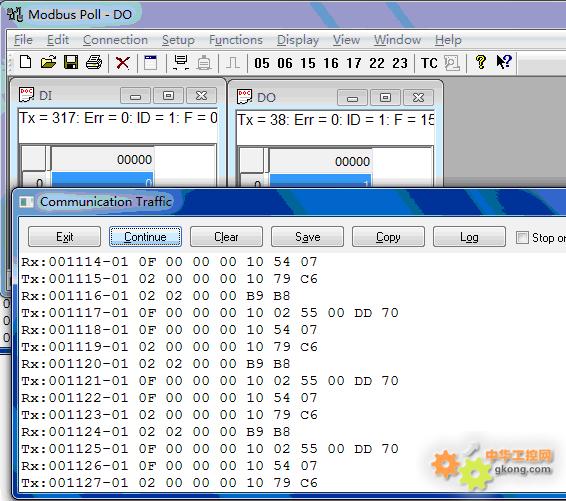This screenshot has width=566, height=501.
Task: Open the Setup menu
Action: (x=178, y=40)
